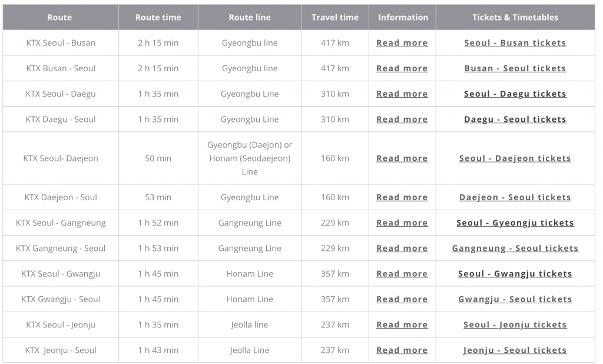Click the Daejeon - Seoul tickets link
Viewport: 603px width, 364px height.
pos(515,197)
